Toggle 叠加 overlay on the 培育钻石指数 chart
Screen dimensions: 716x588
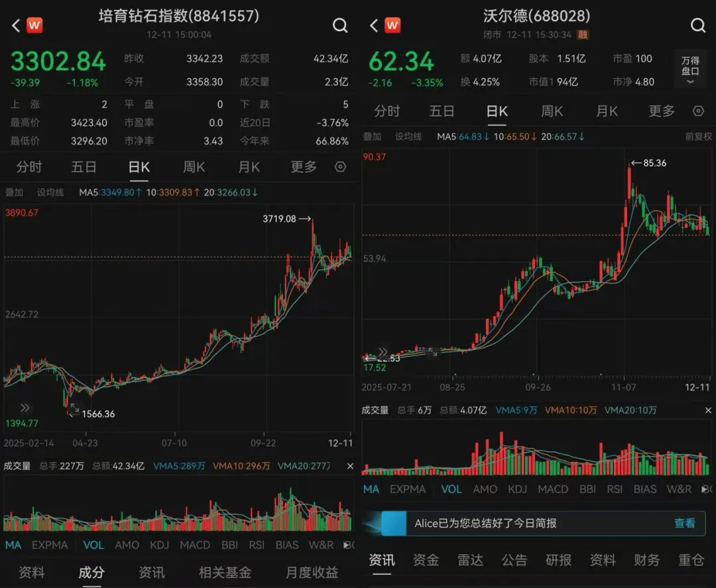pos(15,192)
